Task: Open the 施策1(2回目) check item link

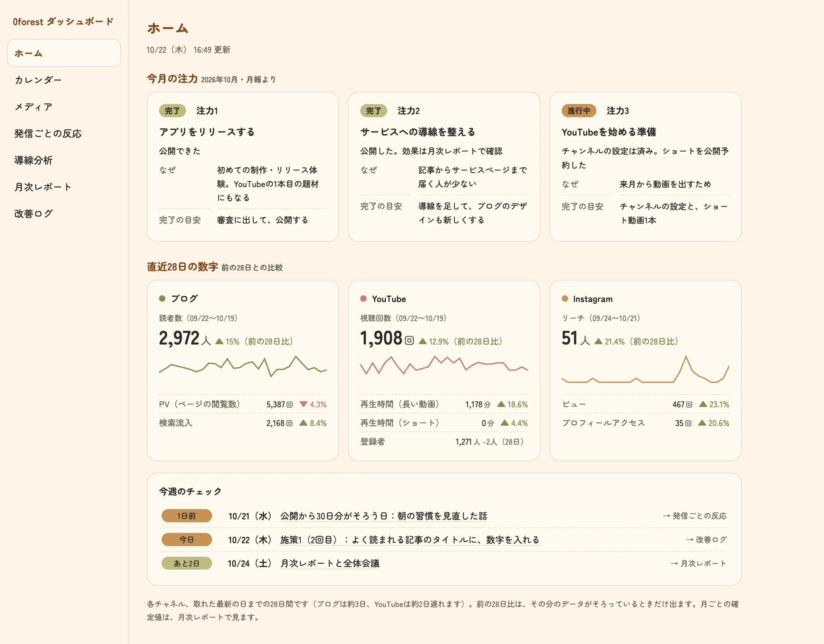Action: pos(410,540)
